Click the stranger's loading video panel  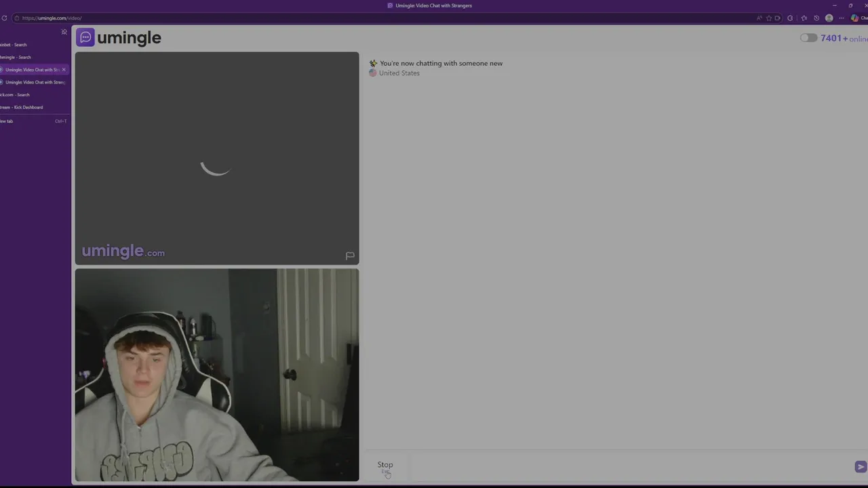[217, 158]
